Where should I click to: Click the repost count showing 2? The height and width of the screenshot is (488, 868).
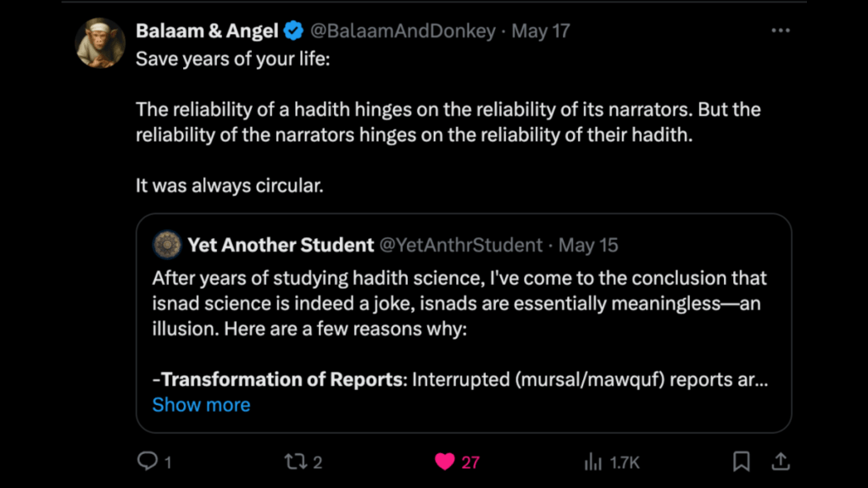pos(316,462)
